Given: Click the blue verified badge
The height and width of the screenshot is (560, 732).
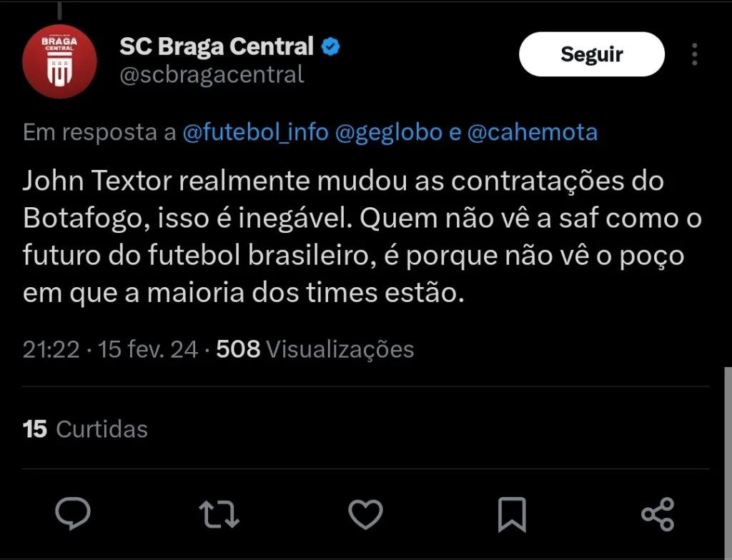Looking at the screenshot, I should [x=330, y=48].
